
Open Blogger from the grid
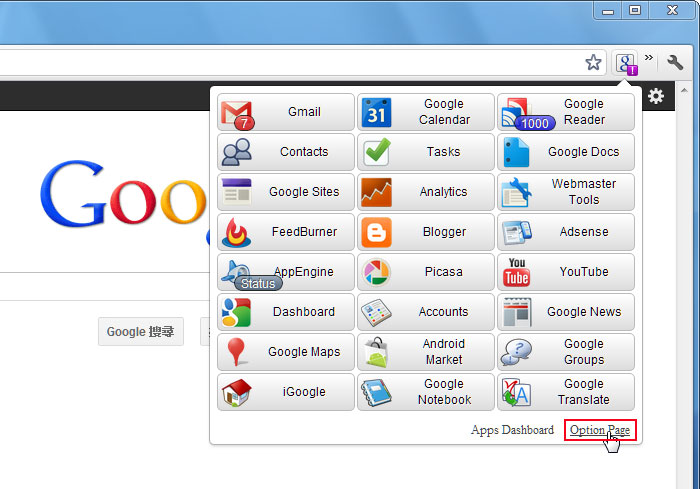pos(426,232)
